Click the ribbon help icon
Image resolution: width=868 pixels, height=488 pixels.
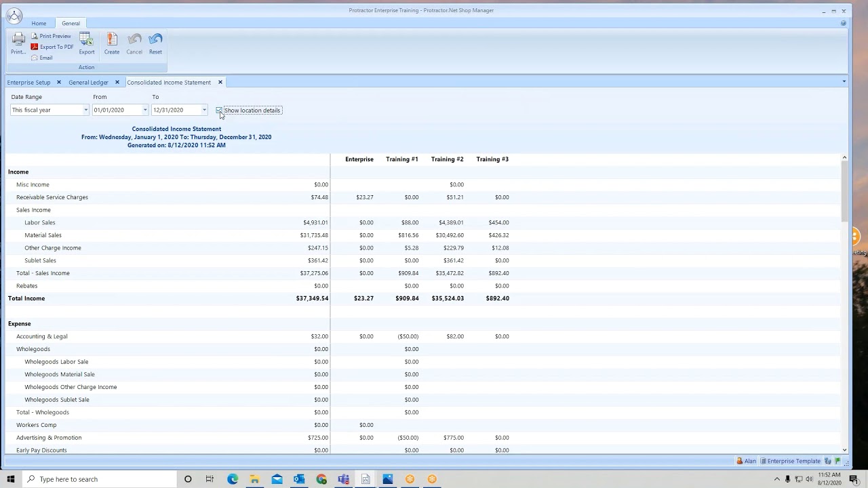pyautogui.click(x=844, y=23)
